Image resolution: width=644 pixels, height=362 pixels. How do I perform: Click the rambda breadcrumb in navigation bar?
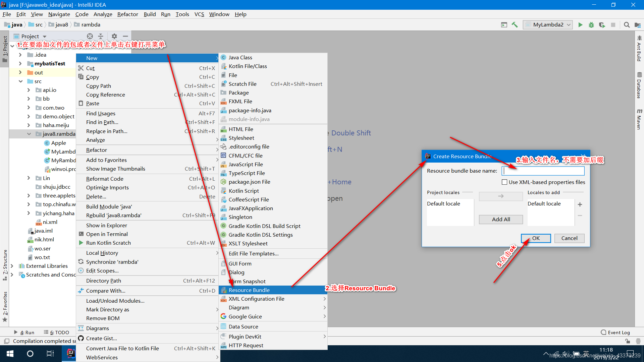88,25
